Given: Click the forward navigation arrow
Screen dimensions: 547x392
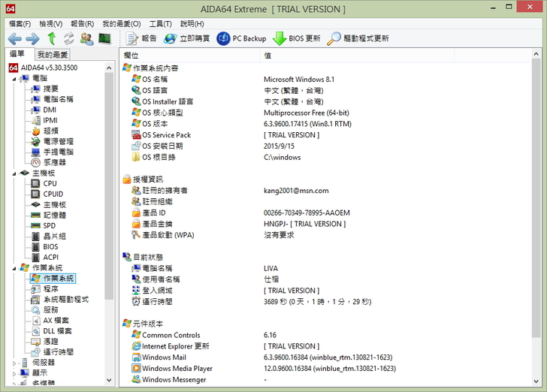Looking at the screenshot, I should (32, 38).
